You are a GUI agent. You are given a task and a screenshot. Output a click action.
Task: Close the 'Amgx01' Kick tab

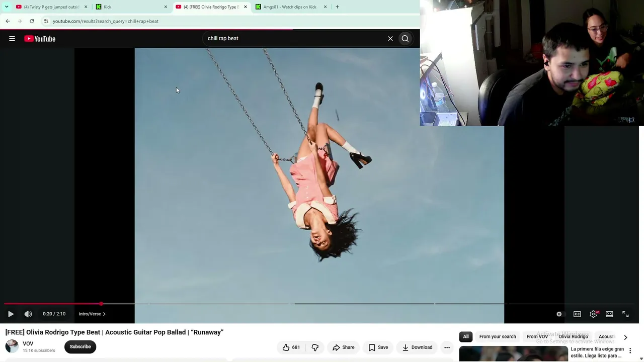tap(325, 7)
